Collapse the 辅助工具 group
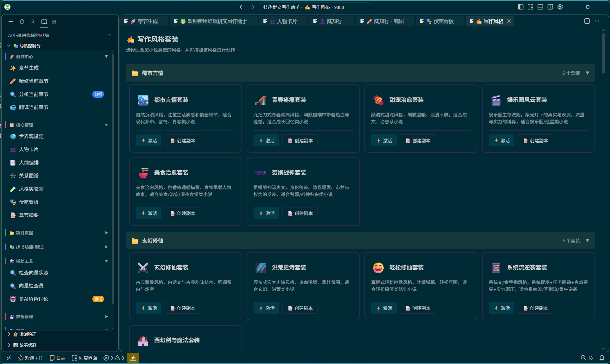 (106, 261)
